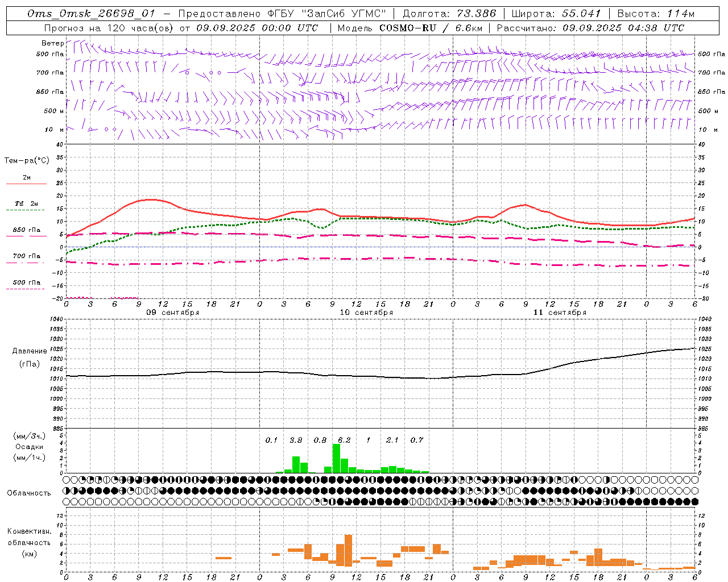The width and height of the screenshot is (728, 582).
Task: Select the text ФГБУ "ЗапСиб УГМС"
Action: tap(326, 14)
